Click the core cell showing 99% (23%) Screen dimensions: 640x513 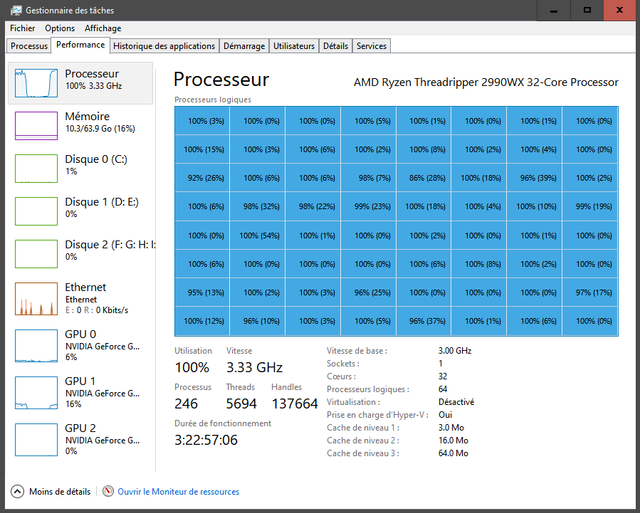click(x=369, y=207)
